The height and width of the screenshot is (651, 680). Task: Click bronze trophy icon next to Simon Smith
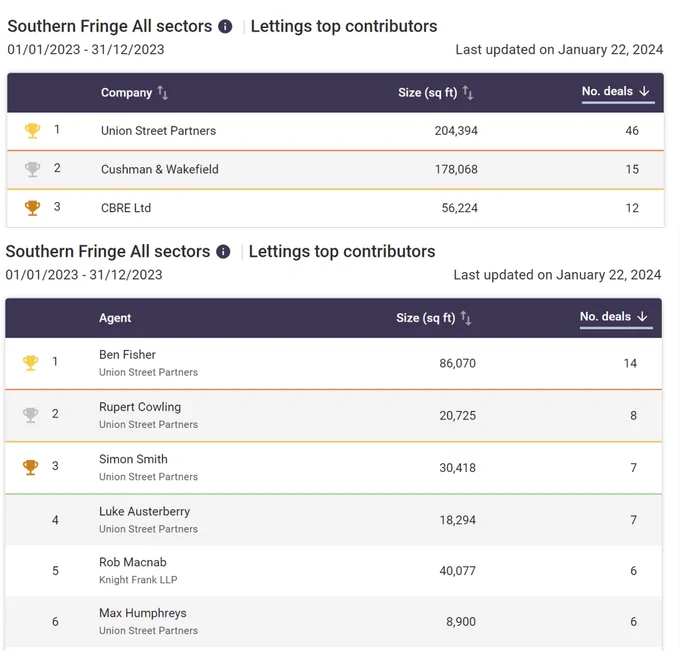30,467
